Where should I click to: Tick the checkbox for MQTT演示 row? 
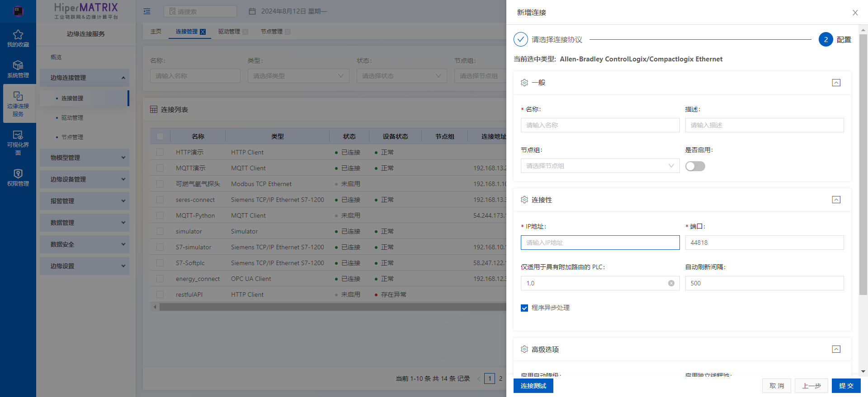(x=160, y=168)
